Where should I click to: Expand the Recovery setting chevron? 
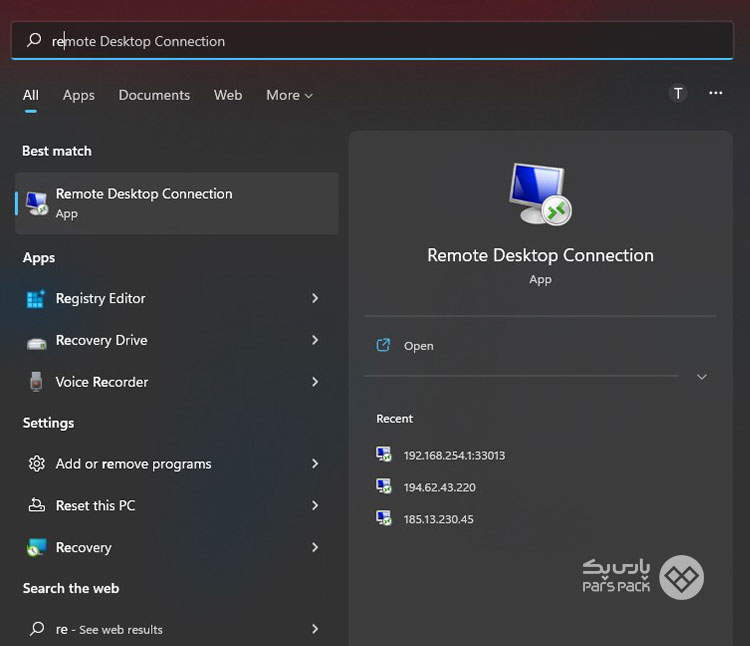(x=315, y=547)
